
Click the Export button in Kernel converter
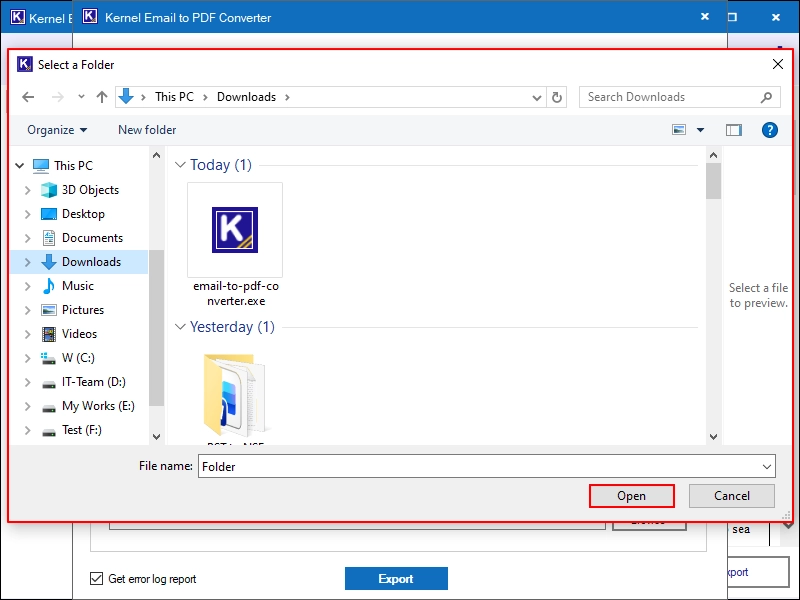point(396,579)
